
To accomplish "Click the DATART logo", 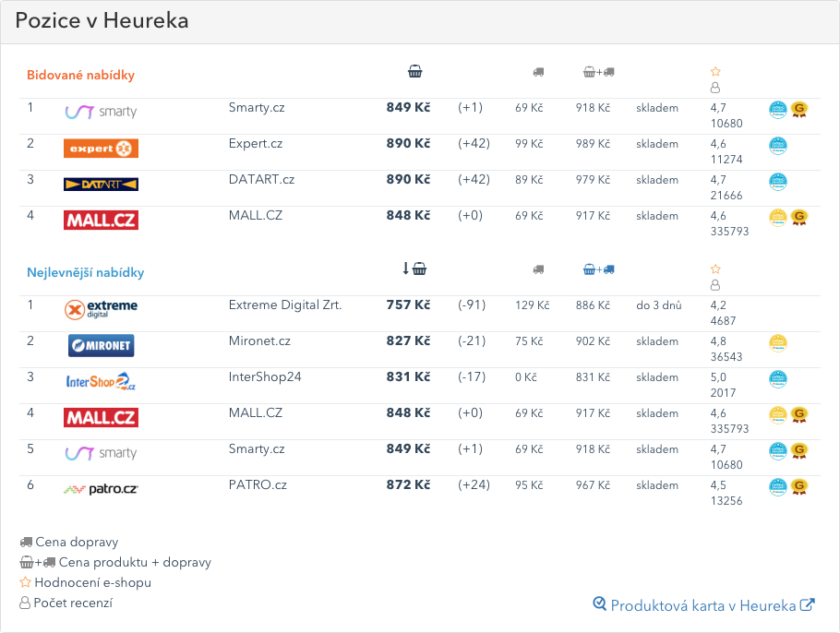I will (x=101, y=185).
